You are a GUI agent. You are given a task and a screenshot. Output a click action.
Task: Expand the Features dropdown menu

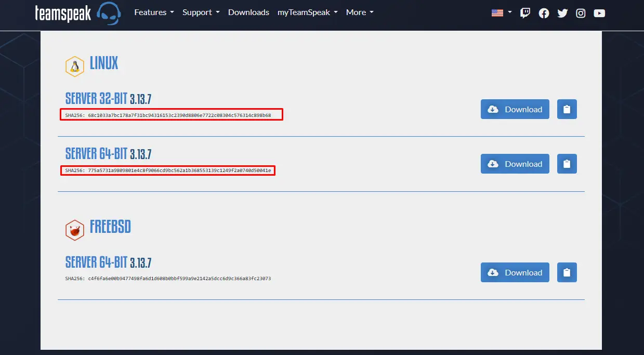154,12
